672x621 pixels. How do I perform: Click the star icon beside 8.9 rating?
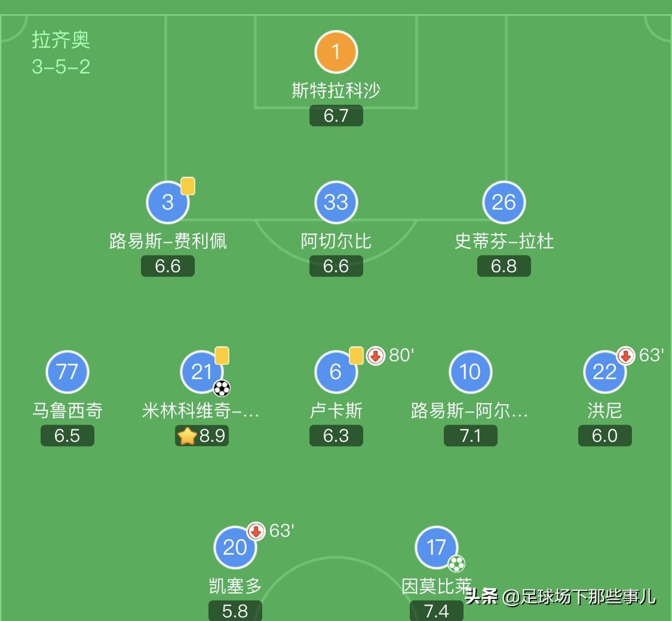187,436
